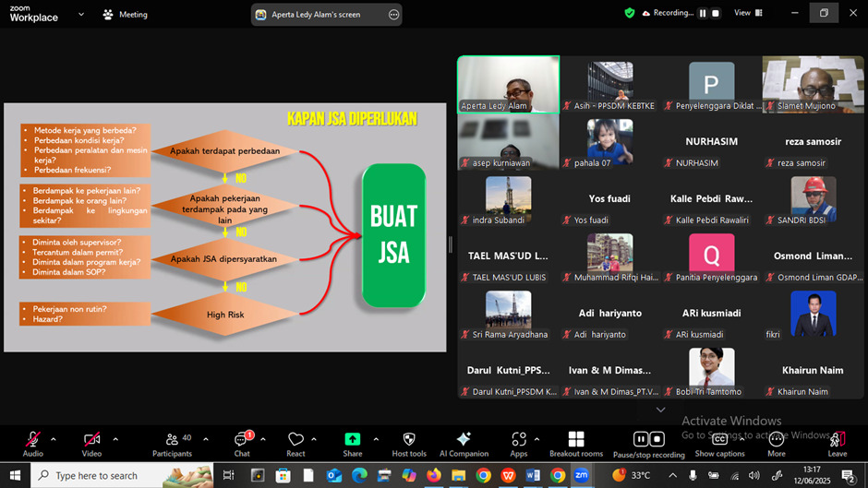Select Bobi-Tri Tamtomo participant tile
868x488 pixels.
point(711,370)
